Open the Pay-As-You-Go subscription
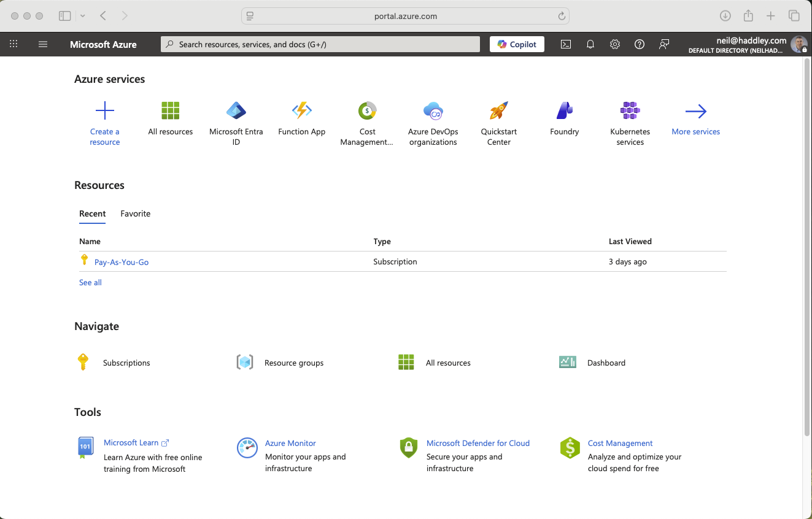Image resolution: width=812 pixels, height=519 pixels. 121,261
